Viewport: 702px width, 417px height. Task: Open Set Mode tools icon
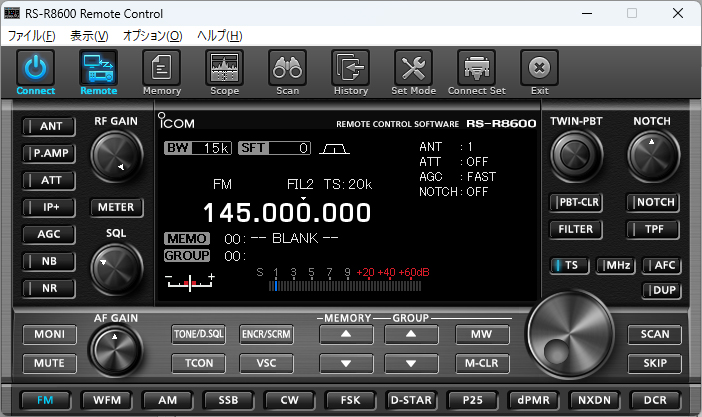click(413, 68)
